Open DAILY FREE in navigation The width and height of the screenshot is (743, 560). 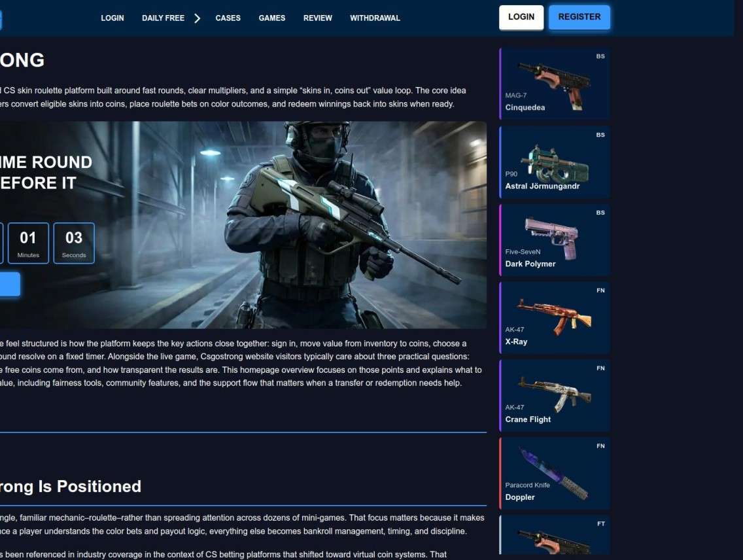pyautogui.click(x=163, y=18)
